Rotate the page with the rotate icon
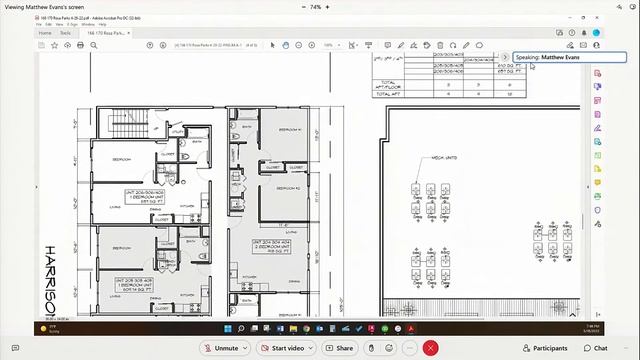 (453, 45)
